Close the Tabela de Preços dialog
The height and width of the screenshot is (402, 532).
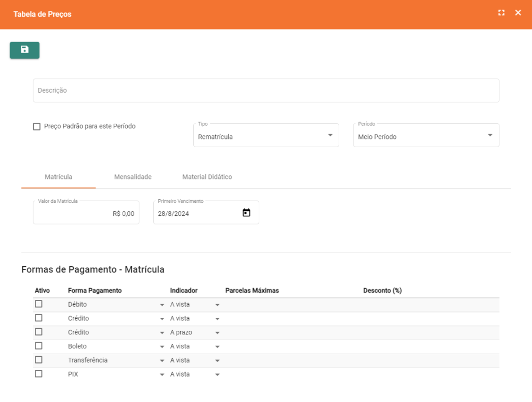pos(518,13)
